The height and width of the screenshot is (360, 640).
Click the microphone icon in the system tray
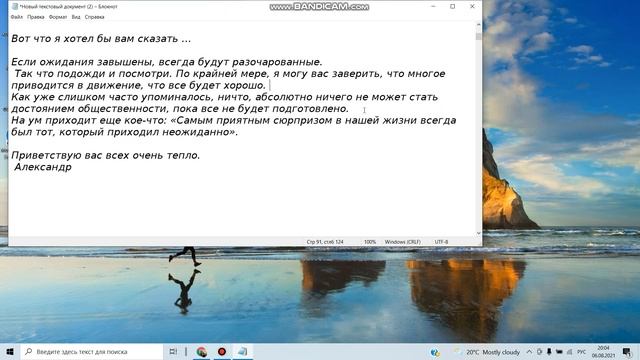[x=549, y=352]
